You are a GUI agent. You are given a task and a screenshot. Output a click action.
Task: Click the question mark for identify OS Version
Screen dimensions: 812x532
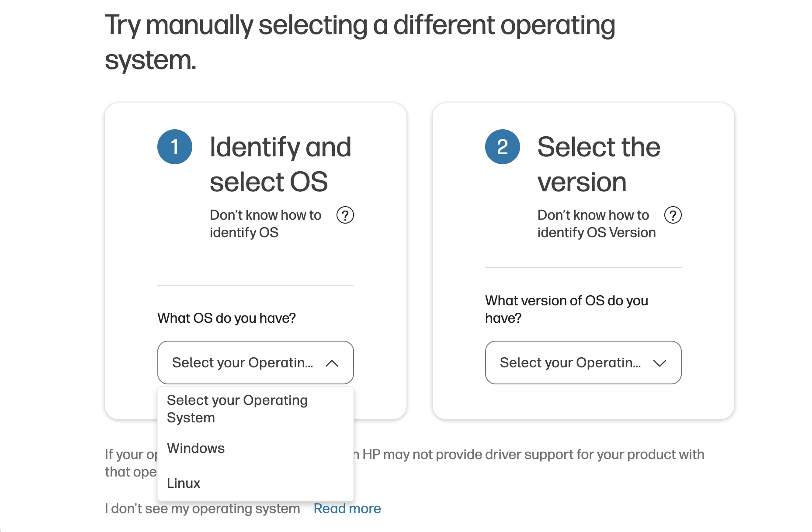click(x=673, y=214)
